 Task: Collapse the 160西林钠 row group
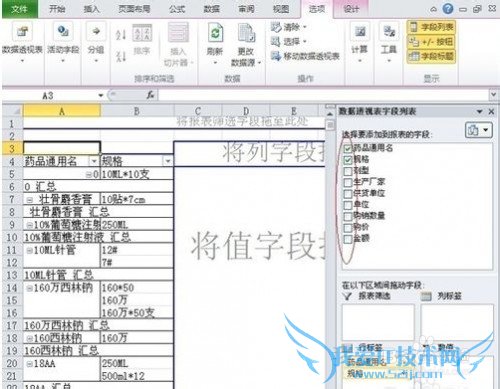tap(29, 338)
